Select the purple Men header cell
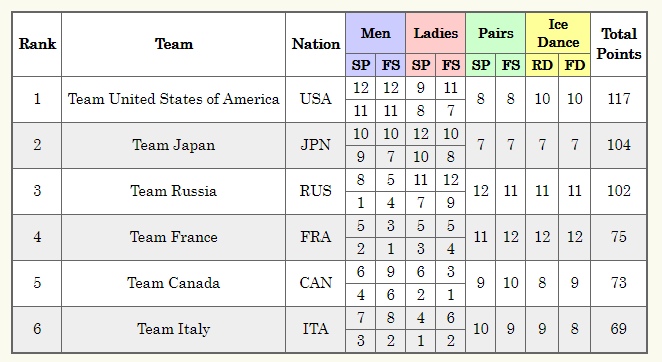Image resolution: width=662 pixels, height=362 pixels. [375, 33]
